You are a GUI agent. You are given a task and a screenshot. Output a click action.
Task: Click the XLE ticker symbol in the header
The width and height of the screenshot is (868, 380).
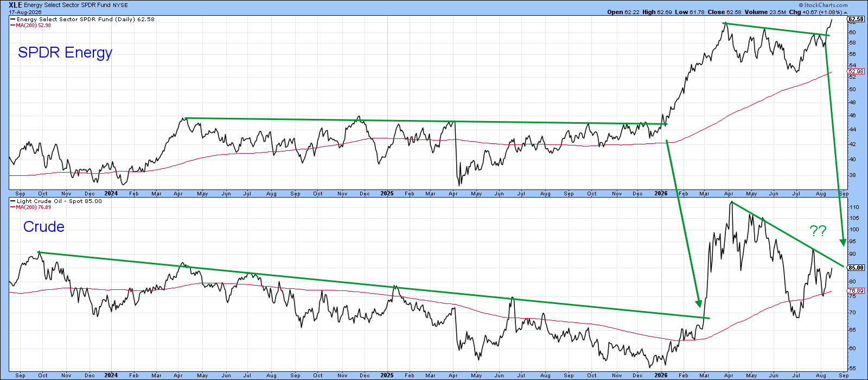[15, 5]
